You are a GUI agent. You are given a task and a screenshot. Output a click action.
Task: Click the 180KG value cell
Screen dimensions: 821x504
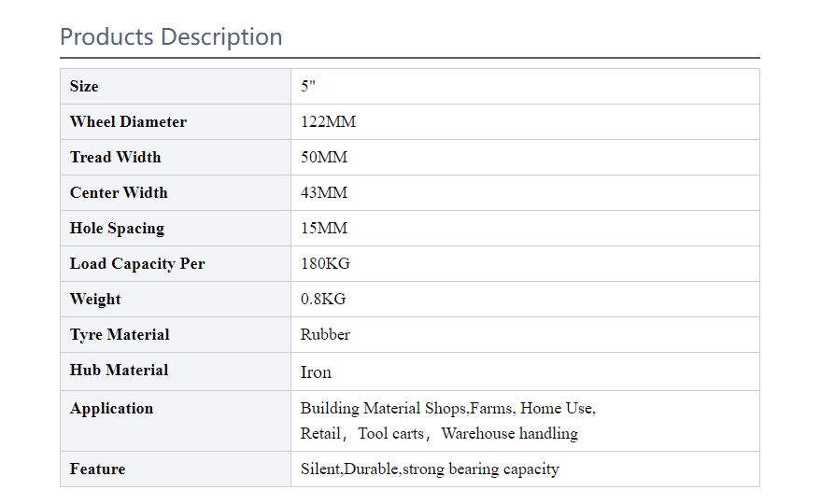coord(525,264)
